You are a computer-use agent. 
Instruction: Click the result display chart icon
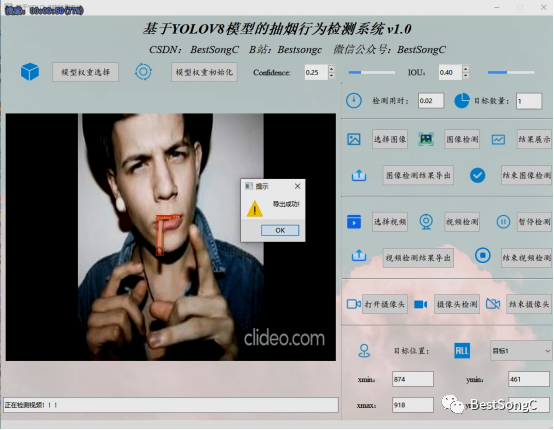[x=498, y=140]
